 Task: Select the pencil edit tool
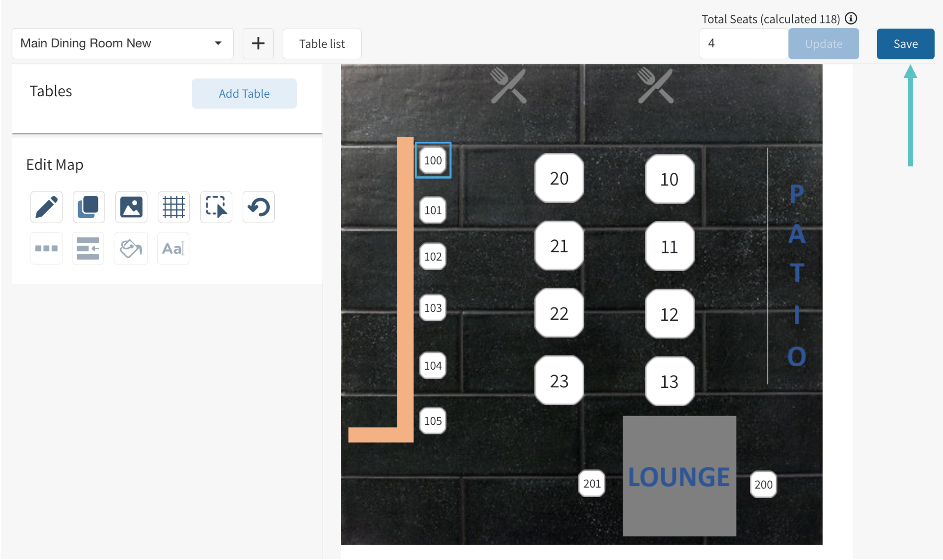click(x=46, y=207)
